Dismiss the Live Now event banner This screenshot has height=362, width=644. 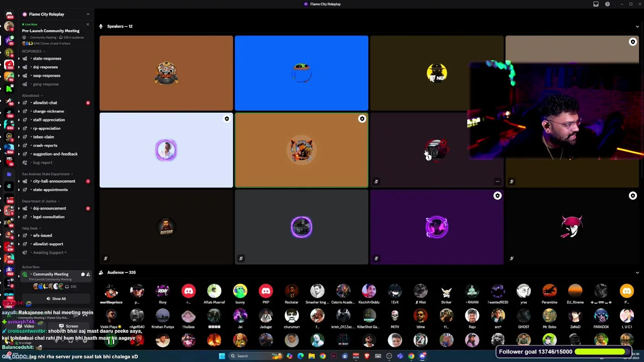point(88,24)
